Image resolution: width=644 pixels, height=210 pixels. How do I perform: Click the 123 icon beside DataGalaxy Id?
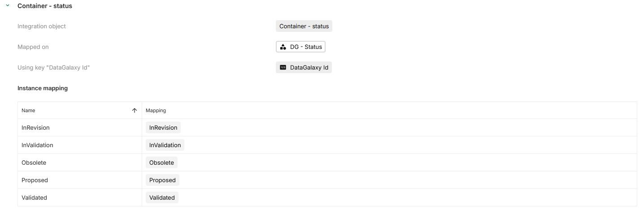click(x=283, y=67)
